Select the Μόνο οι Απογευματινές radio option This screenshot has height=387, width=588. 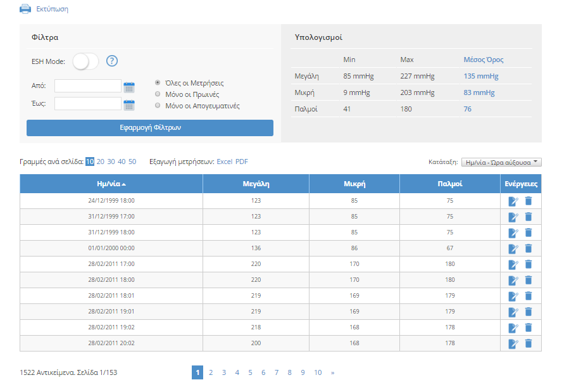158,106
